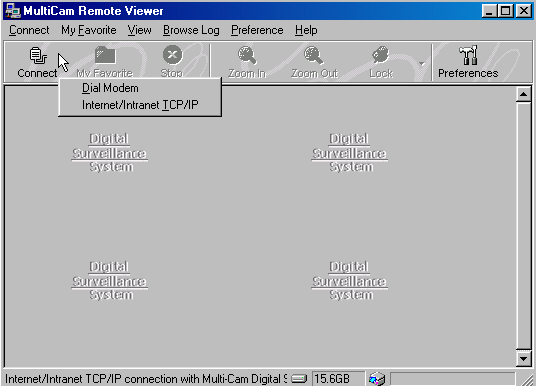Click the 15.6GB disk space status field
The width and height of the screenshot is (536, 386).
coord(338,379)
